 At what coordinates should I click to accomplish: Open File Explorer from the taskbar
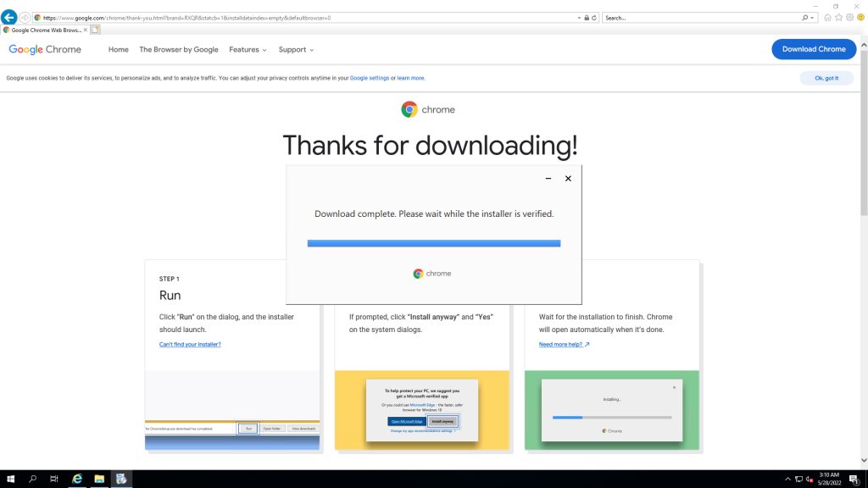(x=99, y=479)
